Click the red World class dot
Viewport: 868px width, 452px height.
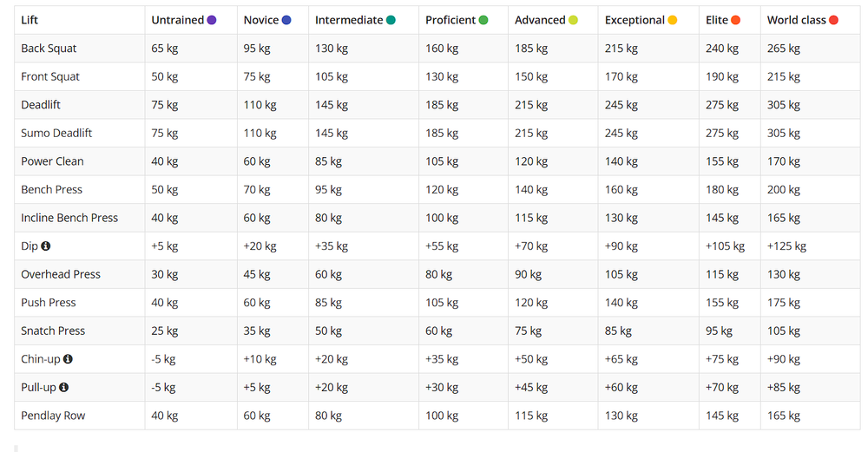(x=834, y=20)
